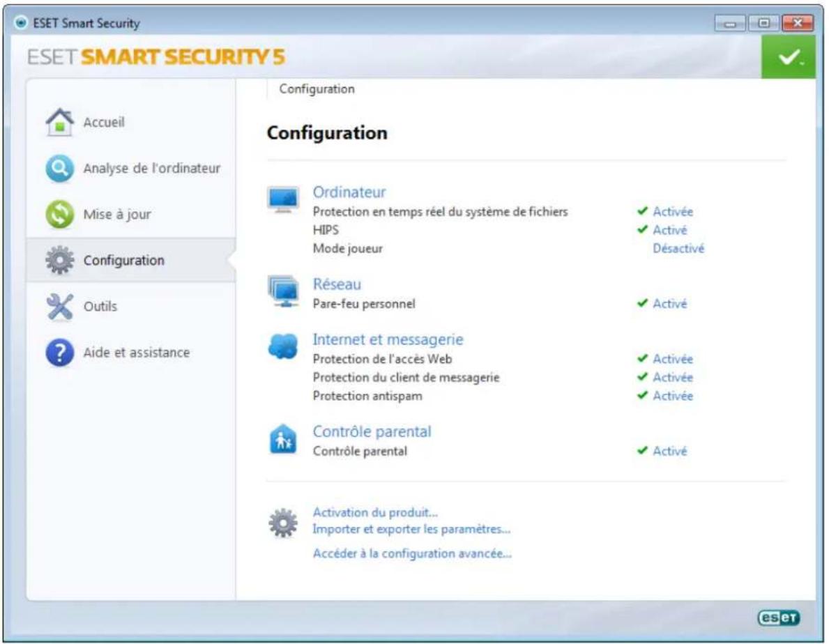829x644 pixels.
Task: Click the Aide et assistance question icon
Action: [x=60, y=353]
